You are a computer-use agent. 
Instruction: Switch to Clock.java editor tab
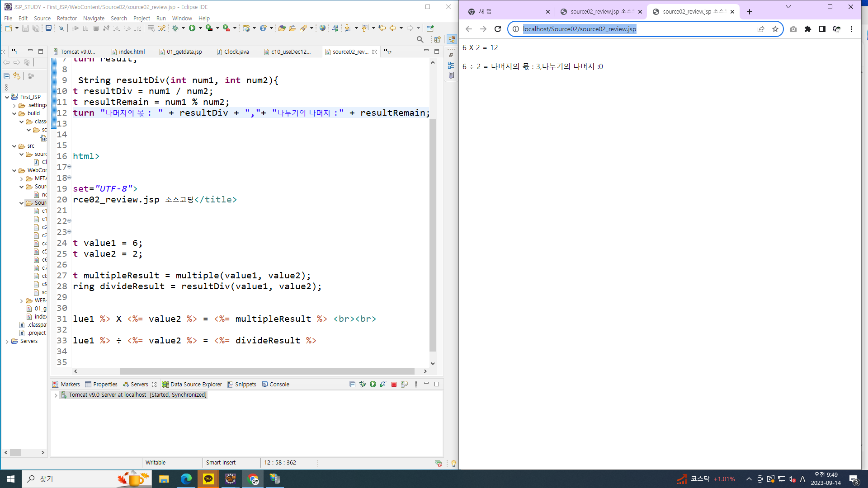(x=236, y=52)
